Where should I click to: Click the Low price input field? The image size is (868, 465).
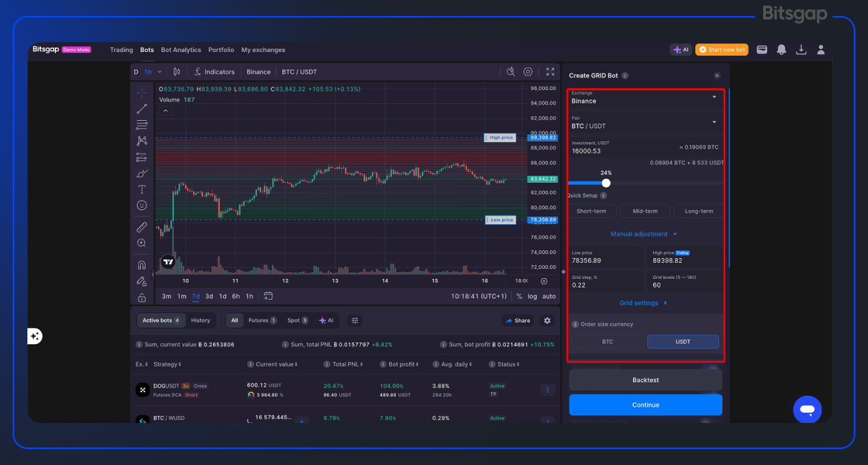point(607,257)
